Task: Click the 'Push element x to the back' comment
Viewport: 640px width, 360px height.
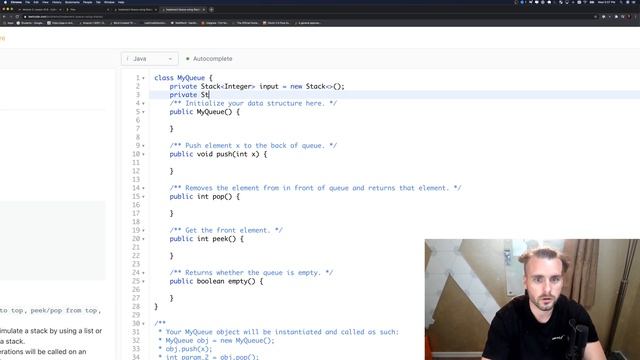Action: click(253, 146)
